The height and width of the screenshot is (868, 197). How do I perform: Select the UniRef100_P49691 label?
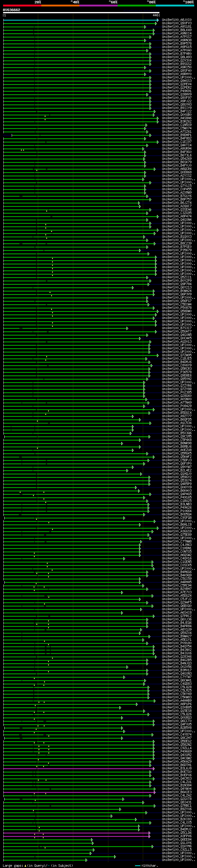pyautogui.click(x=177, y=91)
